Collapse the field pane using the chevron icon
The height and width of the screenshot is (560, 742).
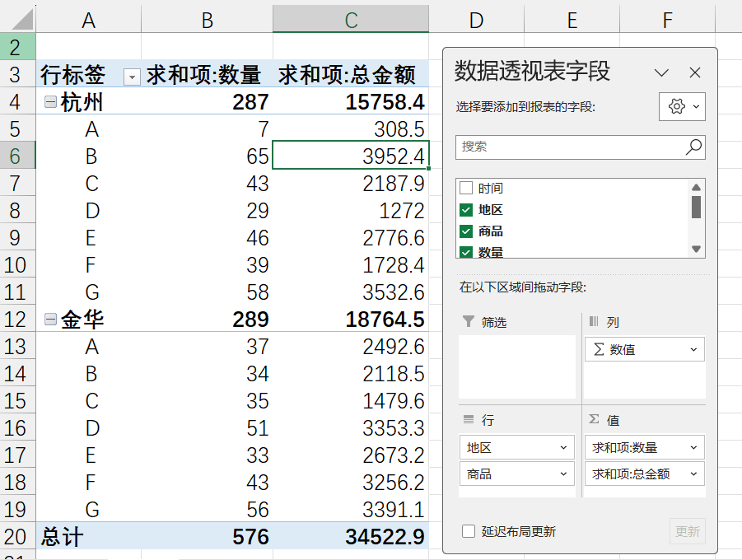(x=661, y=72)
